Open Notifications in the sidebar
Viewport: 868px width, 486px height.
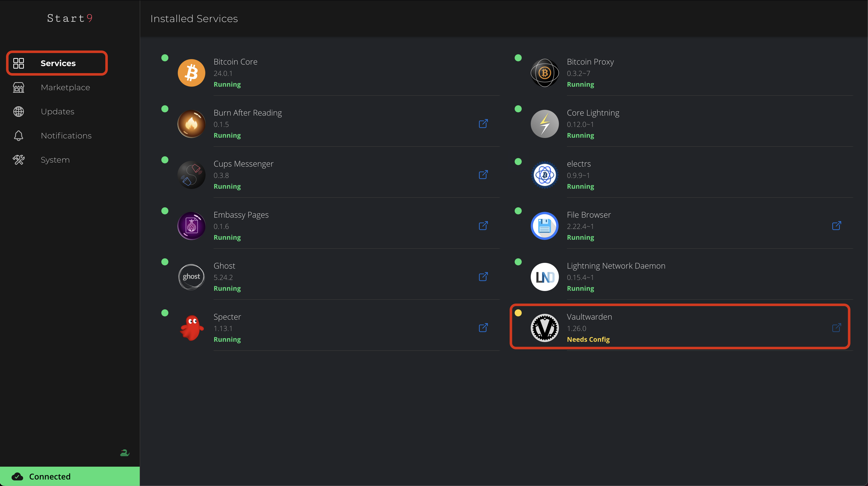point(66,136)
